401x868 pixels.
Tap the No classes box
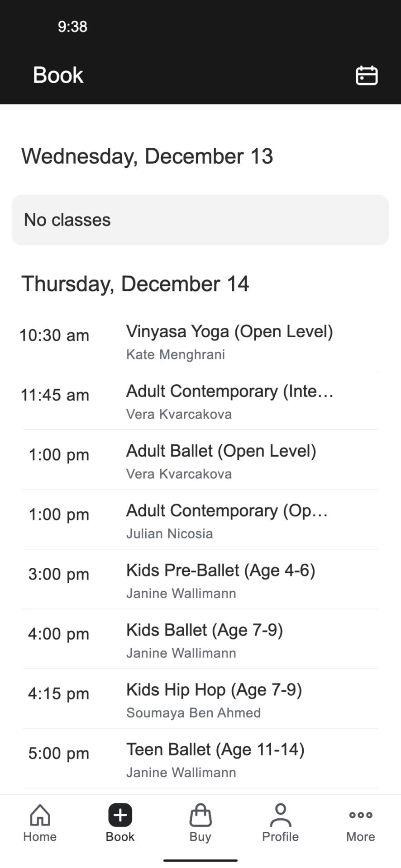coord(200,220)
